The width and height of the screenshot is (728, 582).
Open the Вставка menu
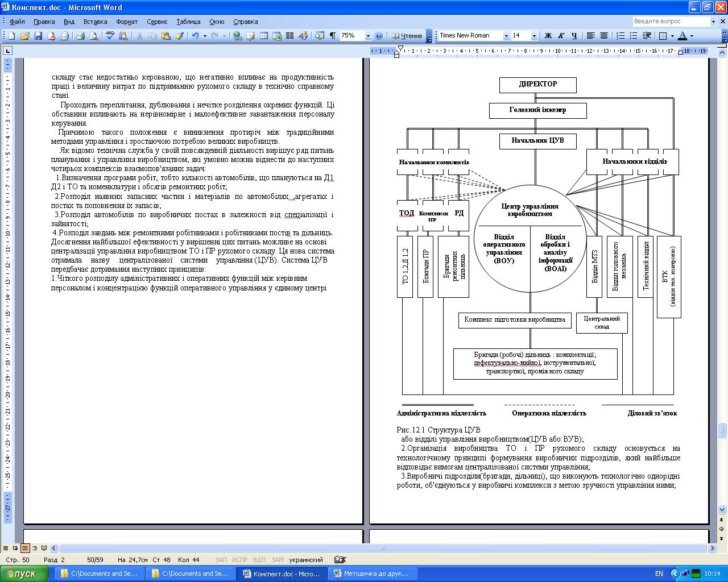(95, 22)
